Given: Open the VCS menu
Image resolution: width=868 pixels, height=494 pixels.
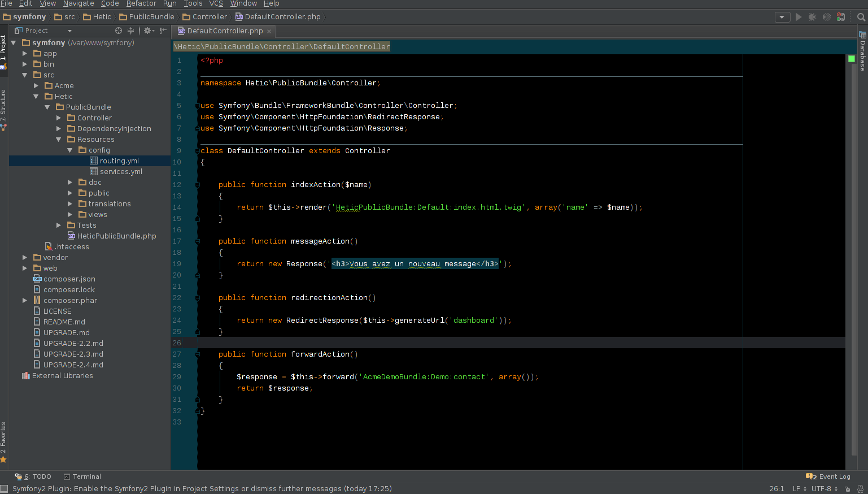Looking at the screenshot, I should click(x=216, y=3).
